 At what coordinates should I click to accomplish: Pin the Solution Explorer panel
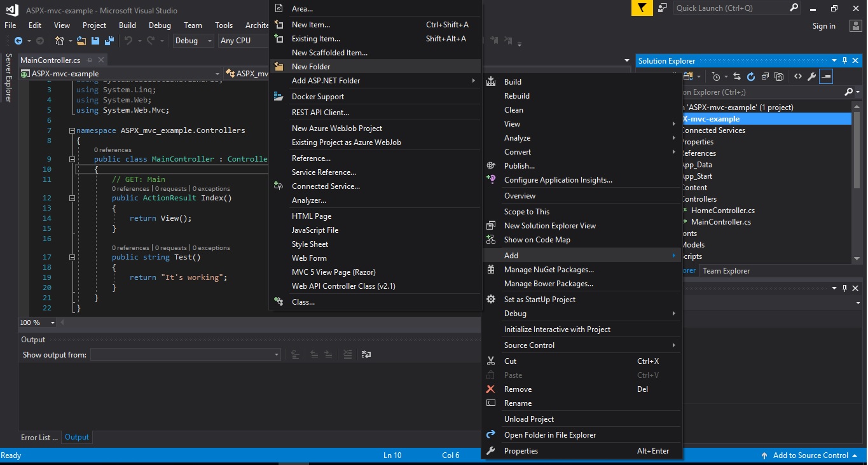844,61
